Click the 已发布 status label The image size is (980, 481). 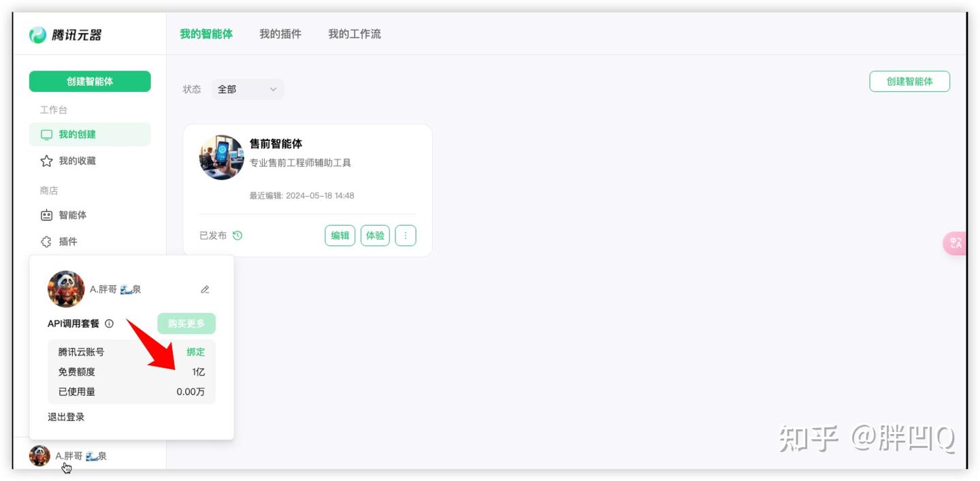[213, 235]
